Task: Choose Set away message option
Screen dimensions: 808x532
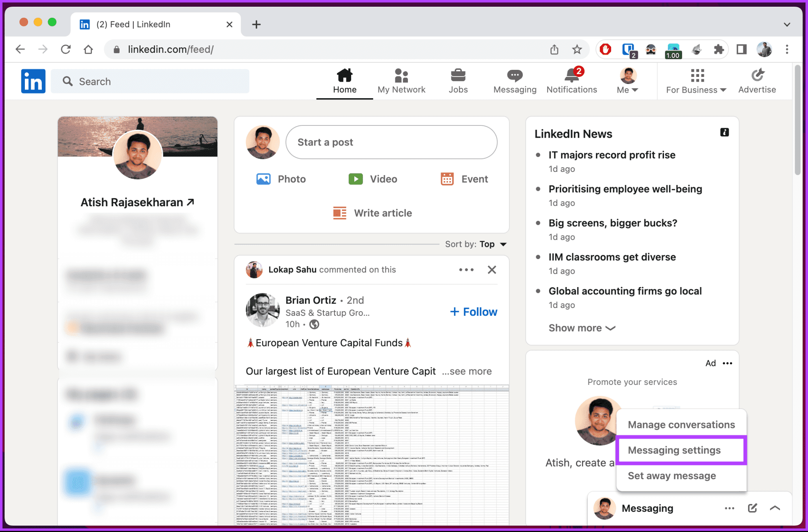Action: [681, 476]
